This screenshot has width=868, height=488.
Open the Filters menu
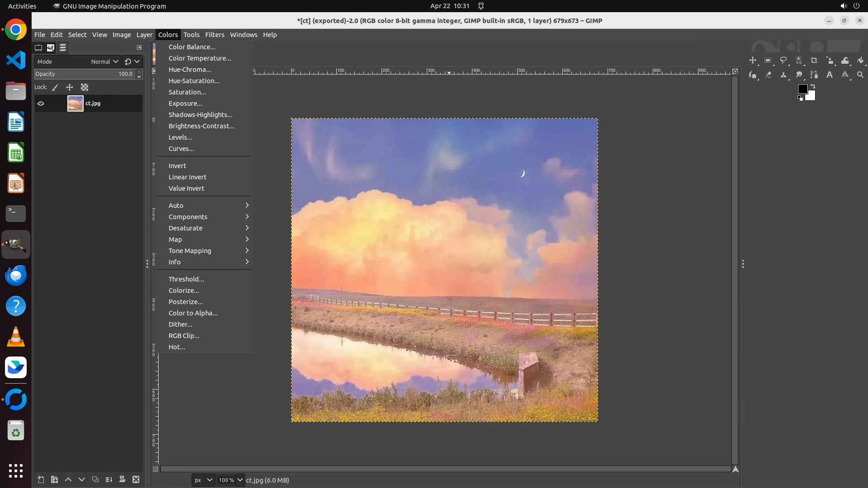tap(214, 35)
